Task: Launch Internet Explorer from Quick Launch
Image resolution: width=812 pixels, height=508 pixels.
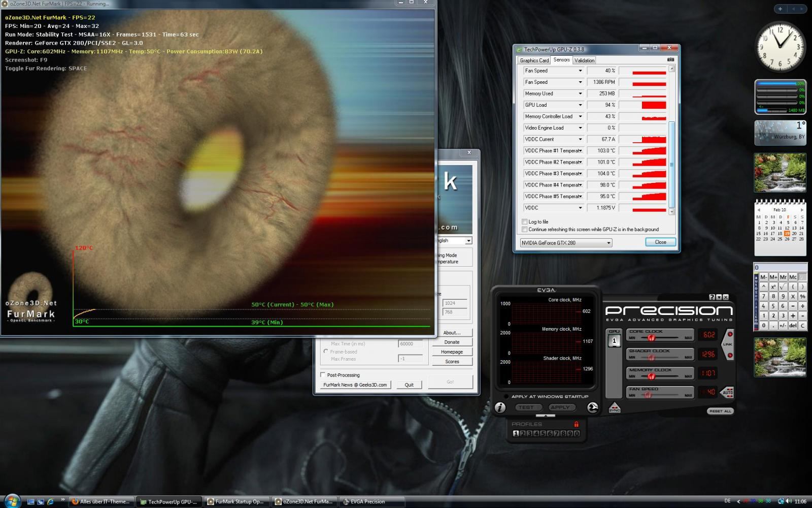Action: tap(50, 501)
